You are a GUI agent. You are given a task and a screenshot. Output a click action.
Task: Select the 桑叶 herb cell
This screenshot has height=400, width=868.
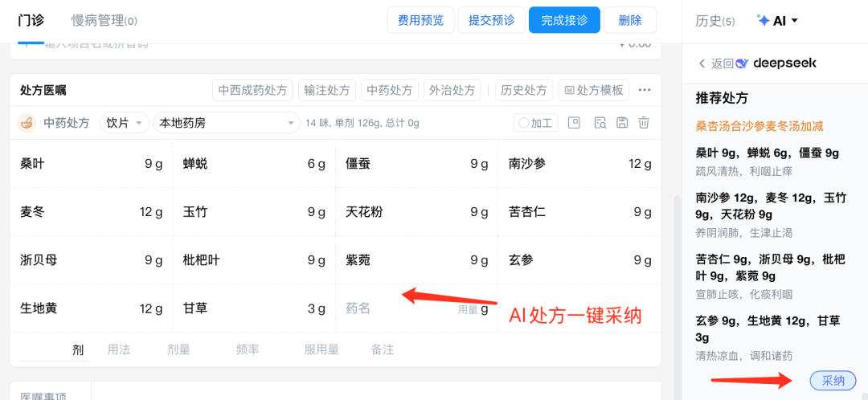tap(92, 164)
